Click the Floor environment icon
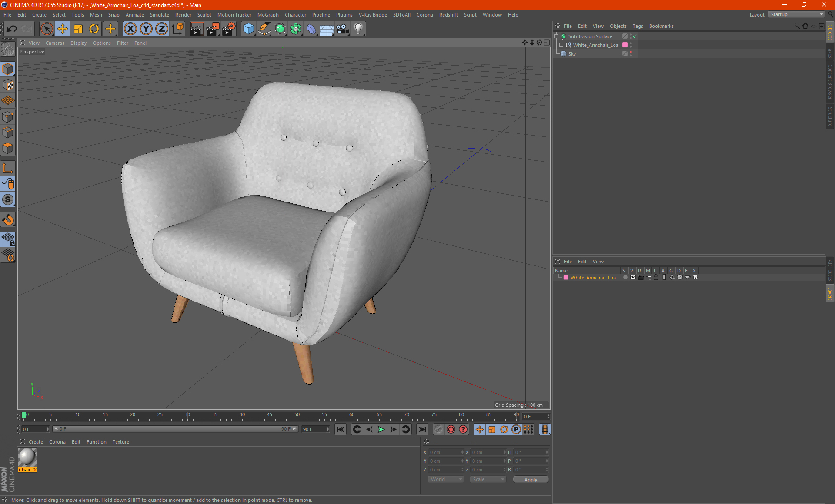 coord(327,29)
